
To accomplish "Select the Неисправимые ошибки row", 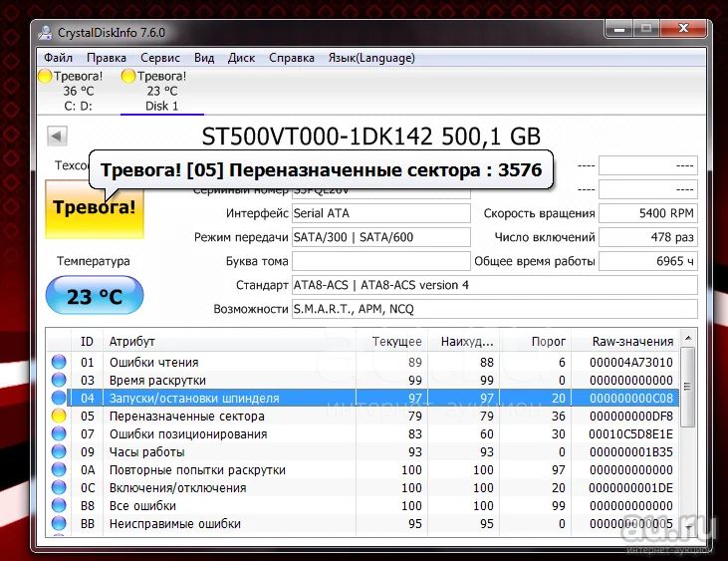I will point(363,523).
